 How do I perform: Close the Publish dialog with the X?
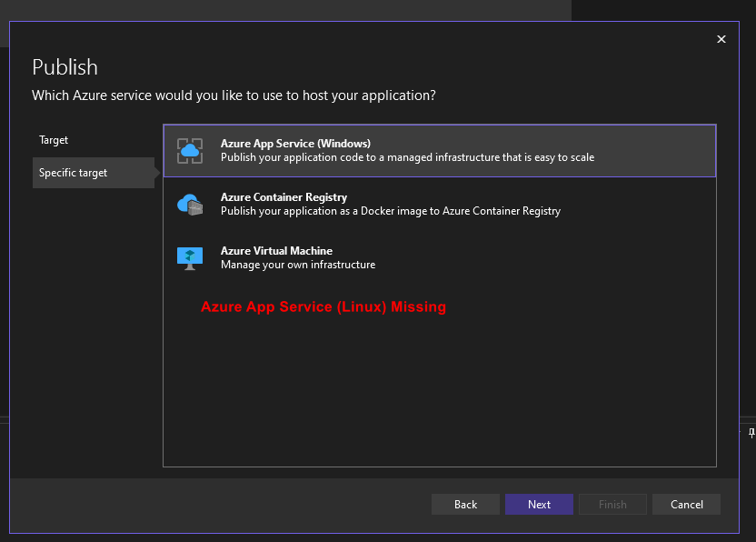coord(721,39)
